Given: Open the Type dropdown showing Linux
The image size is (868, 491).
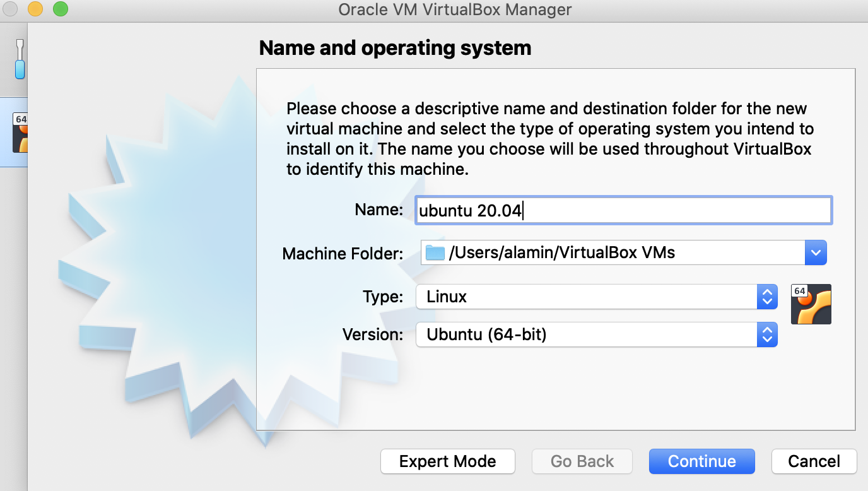Looking at the screenshot, I should [596, 296].
